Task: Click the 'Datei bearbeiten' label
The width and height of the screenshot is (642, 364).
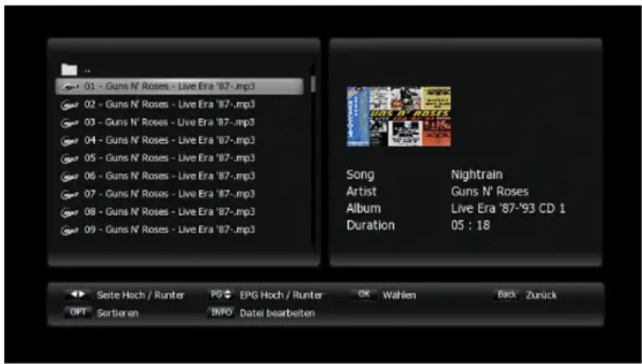Action: (277, 313)
